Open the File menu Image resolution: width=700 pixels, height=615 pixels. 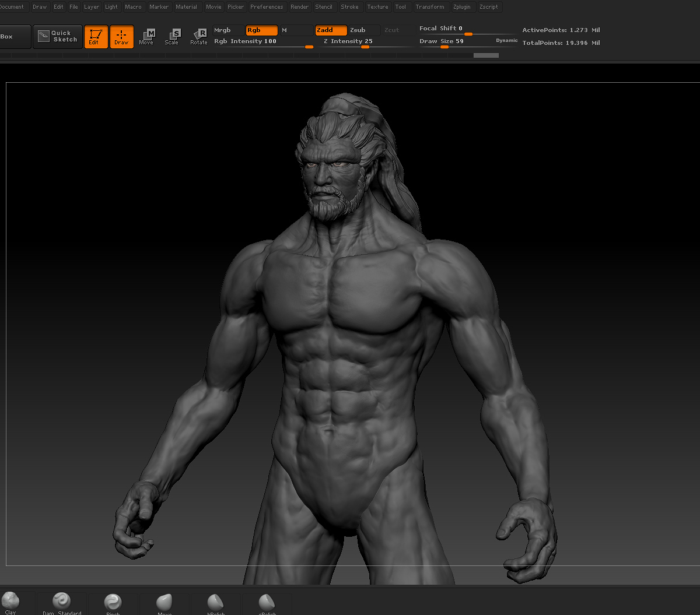(73, 7)
